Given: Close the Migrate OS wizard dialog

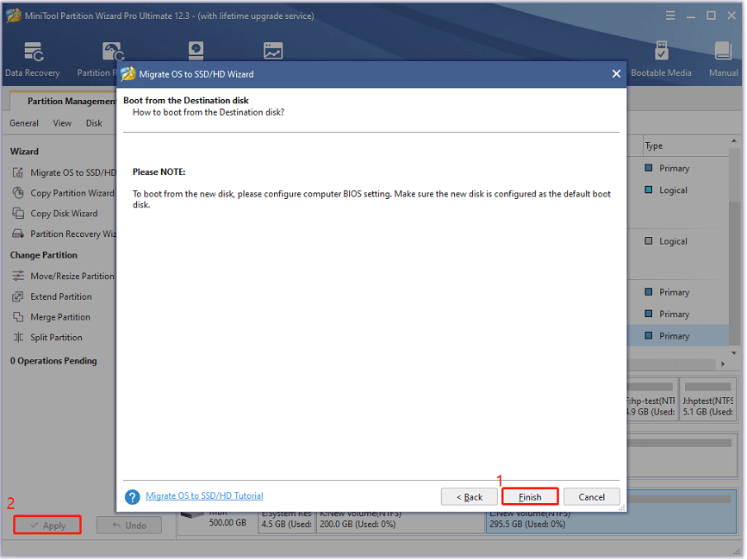Looking at the screenshot, I should [x=616, y=74].
